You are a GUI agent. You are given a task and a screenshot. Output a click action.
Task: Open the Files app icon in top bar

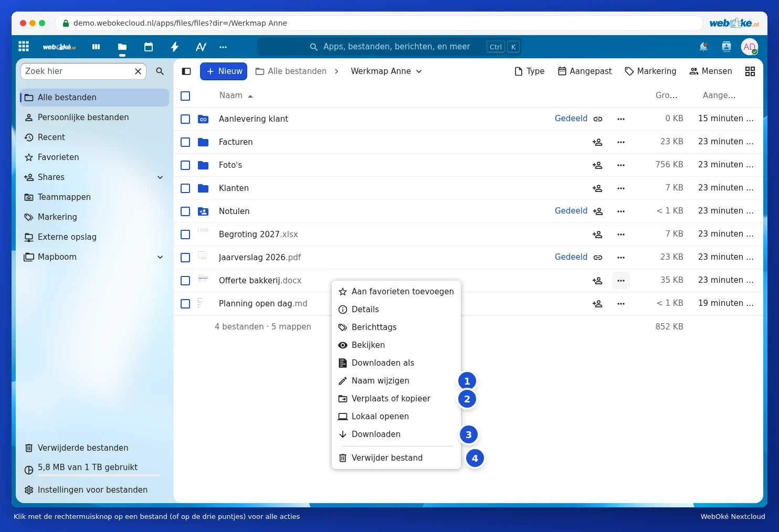point(122,47)
